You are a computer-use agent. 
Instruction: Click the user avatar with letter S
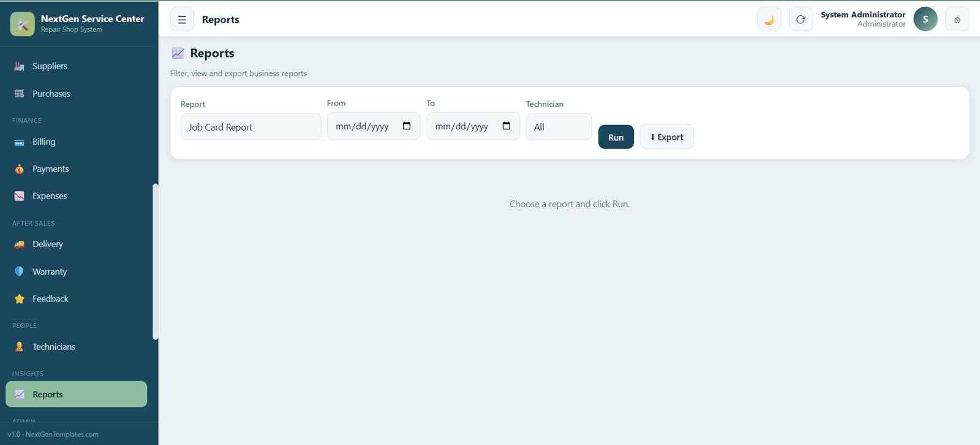pyautogui.click(x=925, y=19)
